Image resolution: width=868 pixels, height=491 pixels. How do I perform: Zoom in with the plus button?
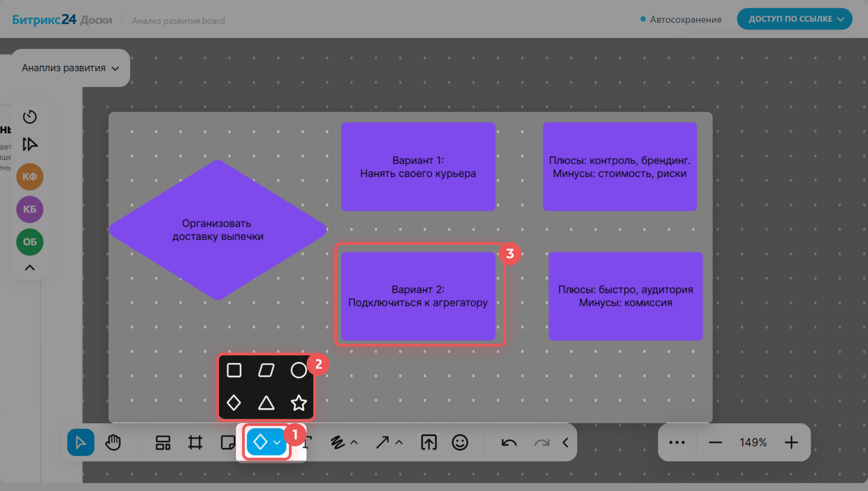coord(791,442)
